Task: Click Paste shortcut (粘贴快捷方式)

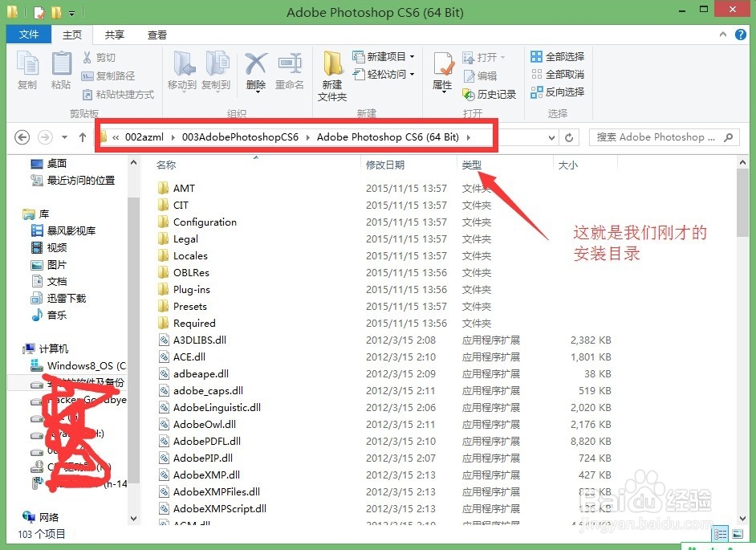Action: click(118, 94)
